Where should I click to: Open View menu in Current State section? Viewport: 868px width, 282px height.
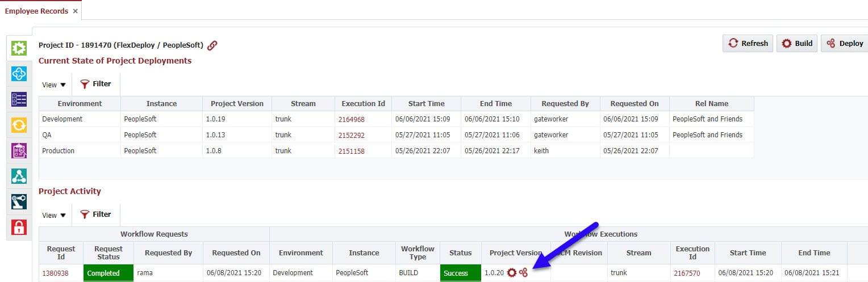54,85
